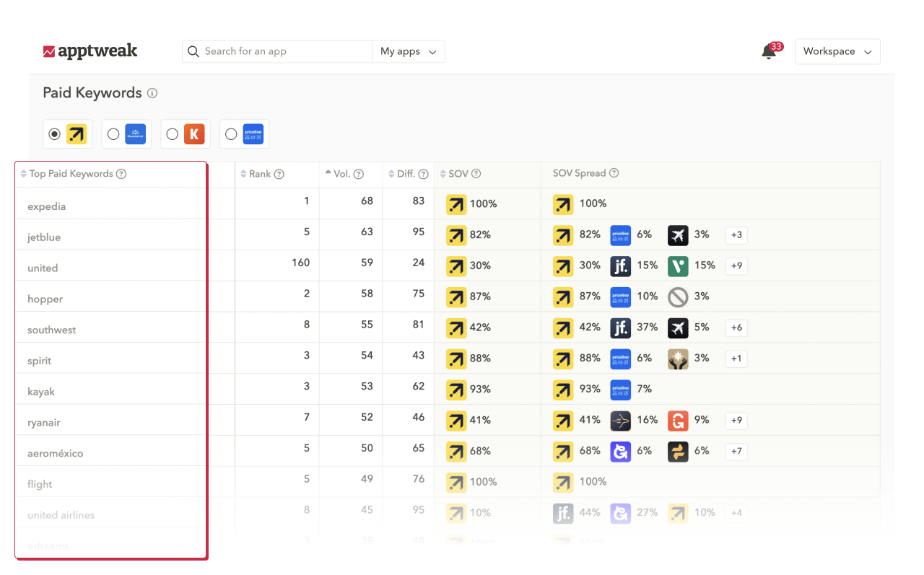Click the help icon next to SOV Spread

point(614,173)
